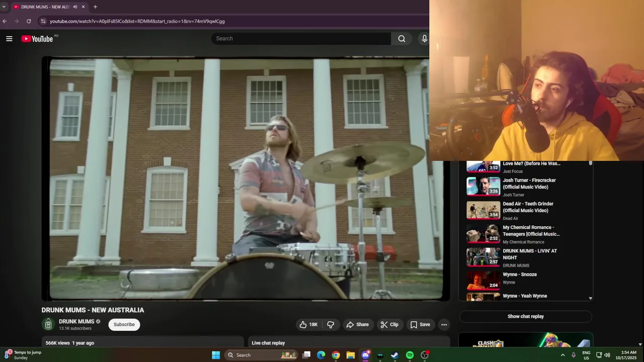Open a new browser tab
This screenshot has width=644, height=362.
[x=95, y=7]
